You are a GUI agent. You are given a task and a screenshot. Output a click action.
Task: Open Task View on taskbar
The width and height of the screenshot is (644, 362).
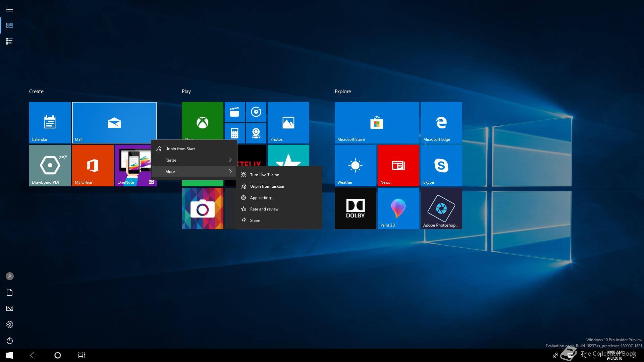[82, 355]
